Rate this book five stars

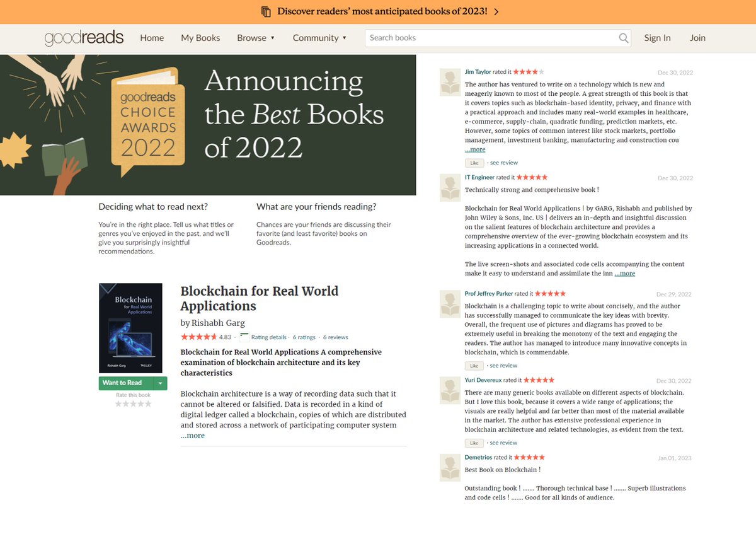[x=149, y=403]
